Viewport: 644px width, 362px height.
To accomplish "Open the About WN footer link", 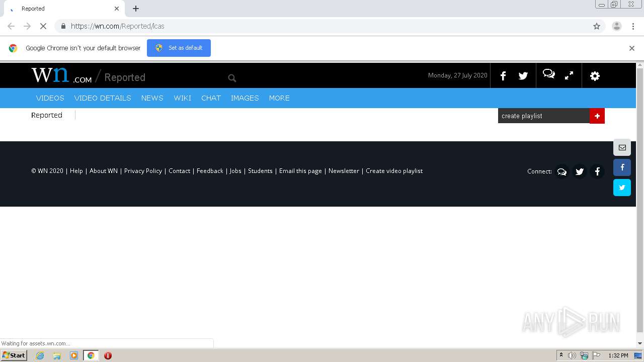I will 104,171.
